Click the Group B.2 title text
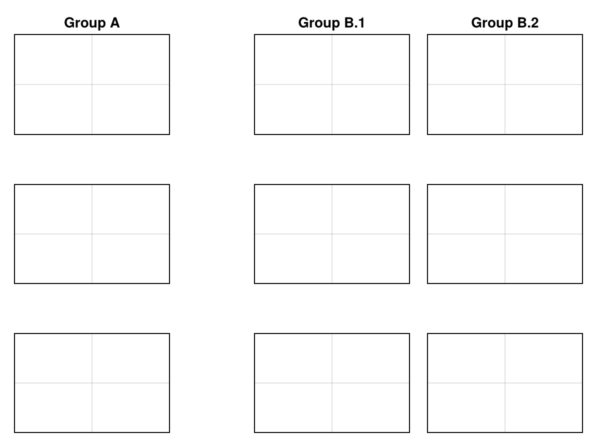Image resolution: width=596 pixels, height=446 pixels. [x=505, y=23]
